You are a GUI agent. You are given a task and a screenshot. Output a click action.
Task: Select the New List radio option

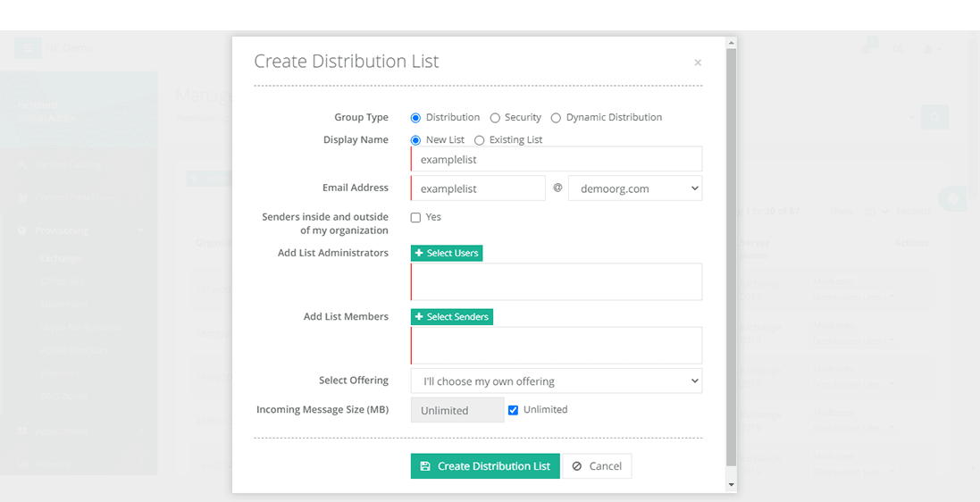415,140
